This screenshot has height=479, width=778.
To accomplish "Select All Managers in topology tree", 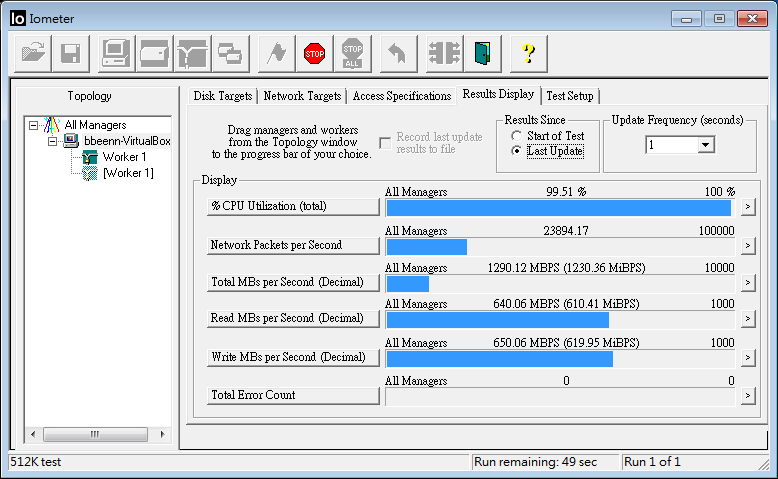I will [95, 125].
